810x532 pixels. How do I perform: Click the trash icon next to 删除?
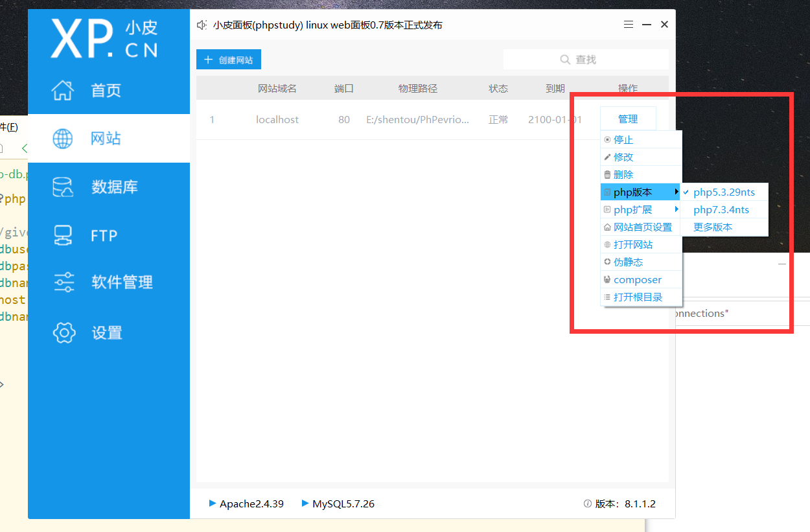coord(607,174)
